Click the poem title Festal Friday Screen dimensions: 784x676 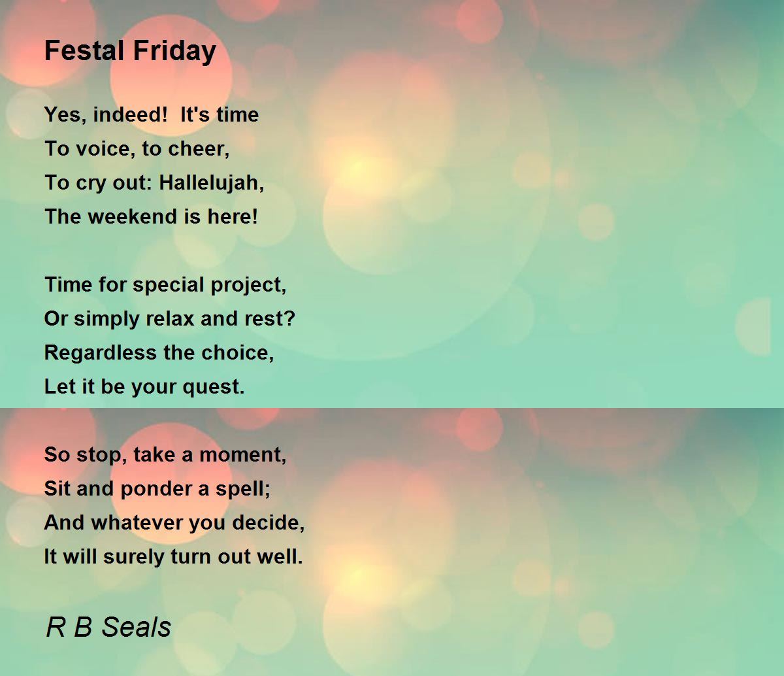130,51
